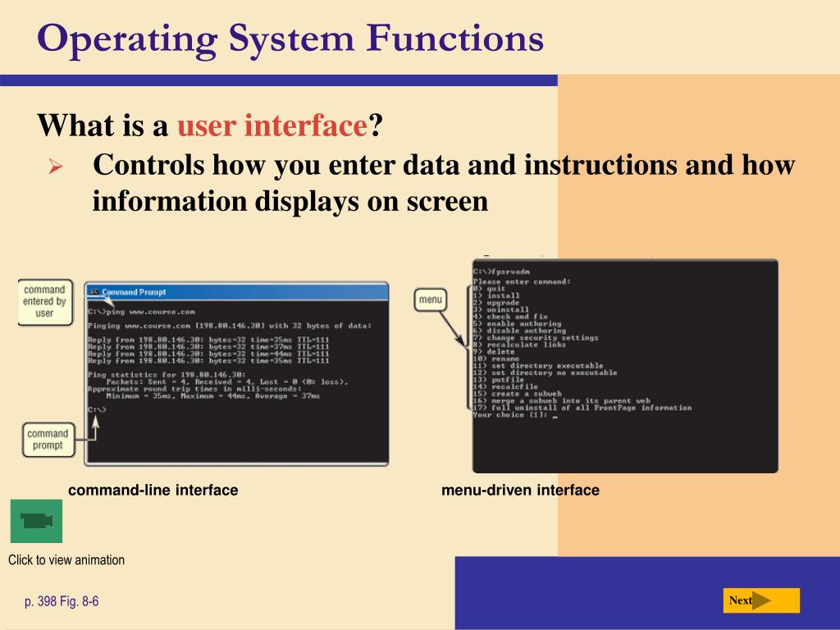This screenshot has height=630, width=840.
Task: Click the "Pinging www.course.com" output line
Action: pos(230,325)
